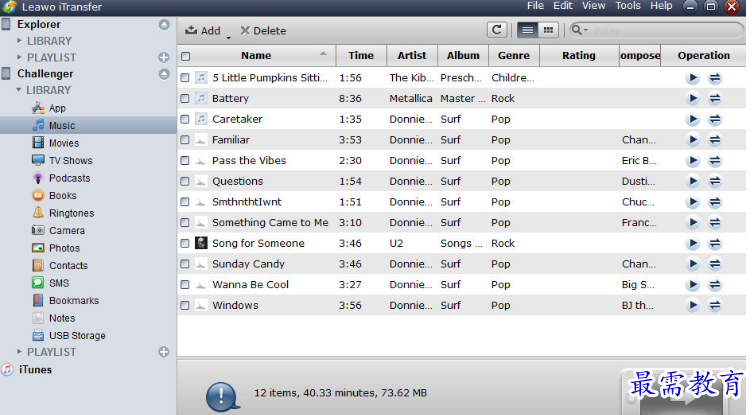Play the Familiar track

[x=693, y=140]
